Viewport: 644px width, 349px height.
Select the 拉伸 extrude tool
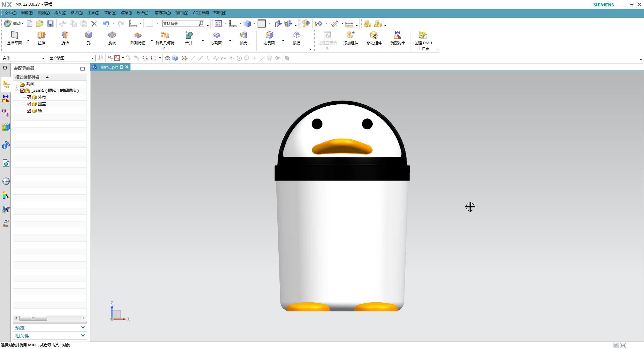coord(42,38)
